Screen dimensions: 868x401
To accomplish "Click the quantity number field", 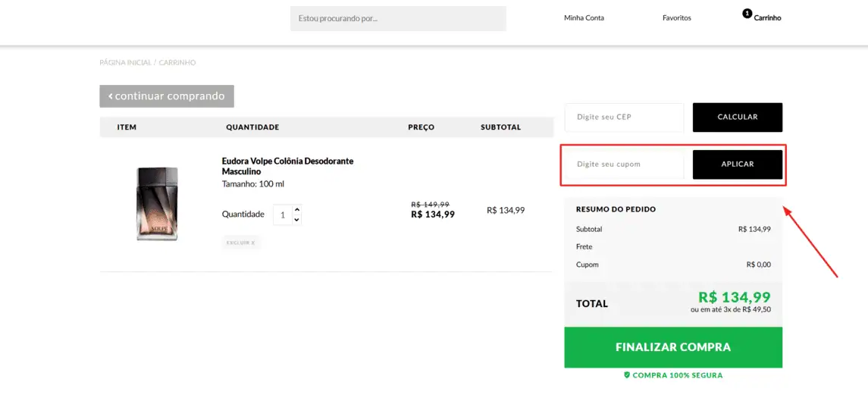I will pos(282,215).
